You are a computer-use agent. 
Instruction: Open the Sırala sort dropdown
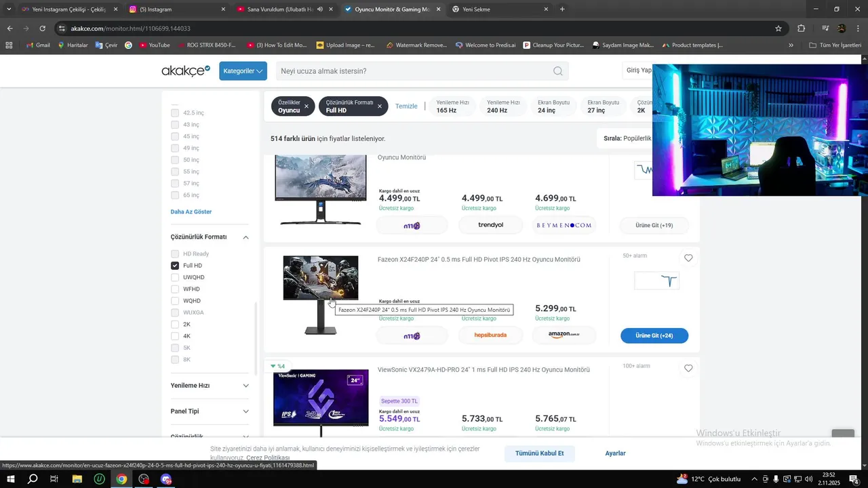(x=627, y=138)
